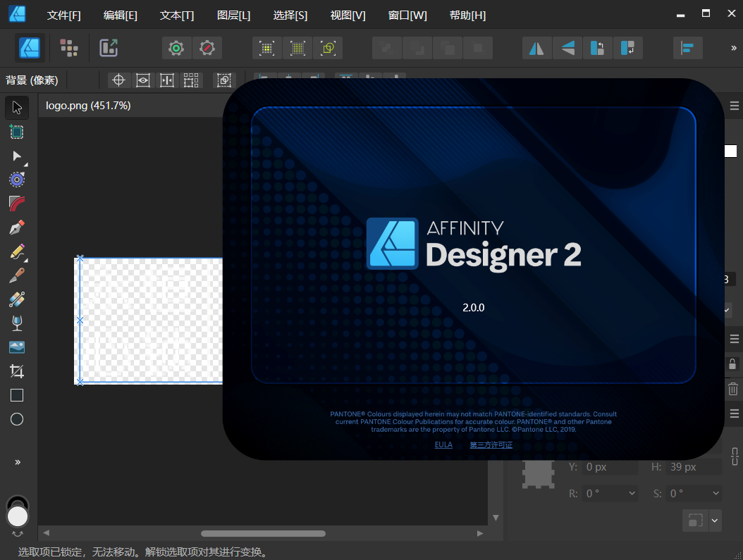The image size is (743, 560).
Task: Select the Artboard tool
Action: click(17, 132)
